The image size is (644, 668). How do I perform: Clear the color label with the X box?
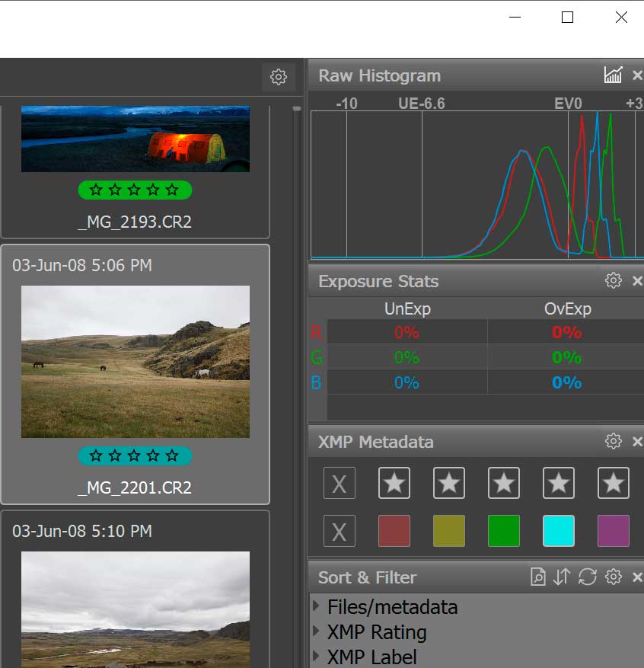339,531
